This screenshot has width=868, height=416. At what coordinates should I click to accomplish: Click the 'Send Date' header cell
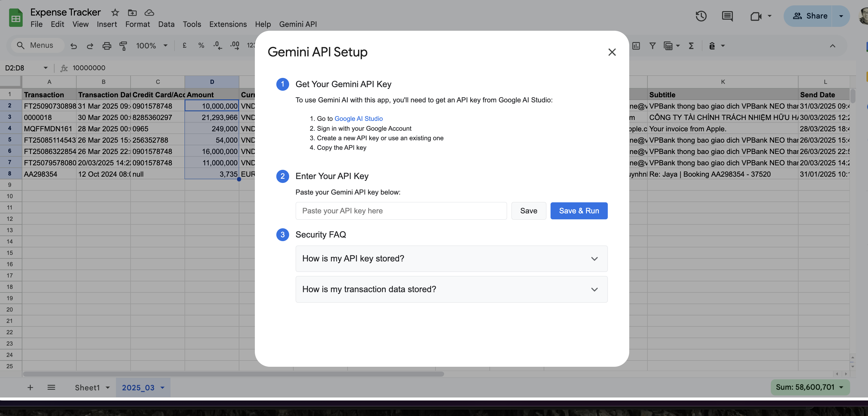(x=824, y=95)
